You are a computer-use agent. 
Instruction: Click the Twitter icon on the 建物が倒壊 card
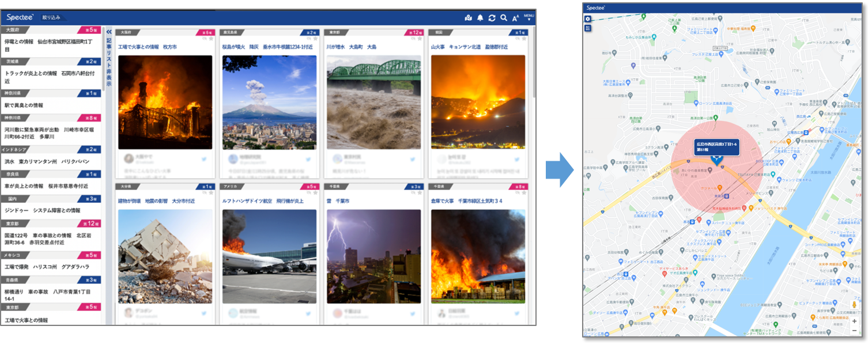pyautogui.click(x=204, y=313)
